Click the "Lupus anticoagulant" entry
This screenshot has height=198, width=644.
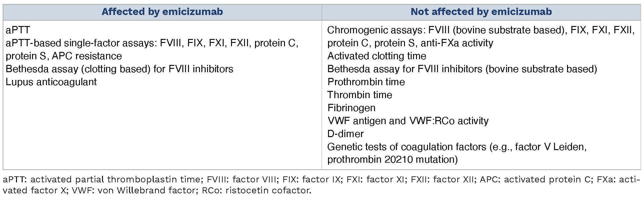tap(51, 82)
